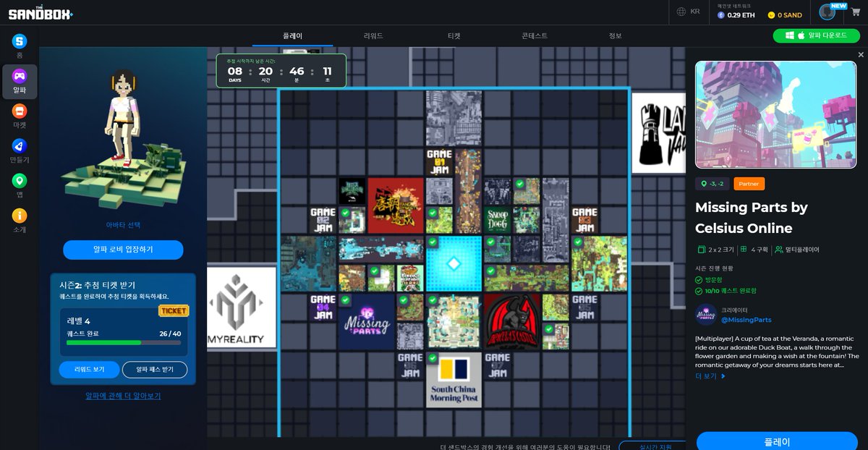Click the 리워드 보기 button
868x450 pixels.
click(x=89, y=370)
